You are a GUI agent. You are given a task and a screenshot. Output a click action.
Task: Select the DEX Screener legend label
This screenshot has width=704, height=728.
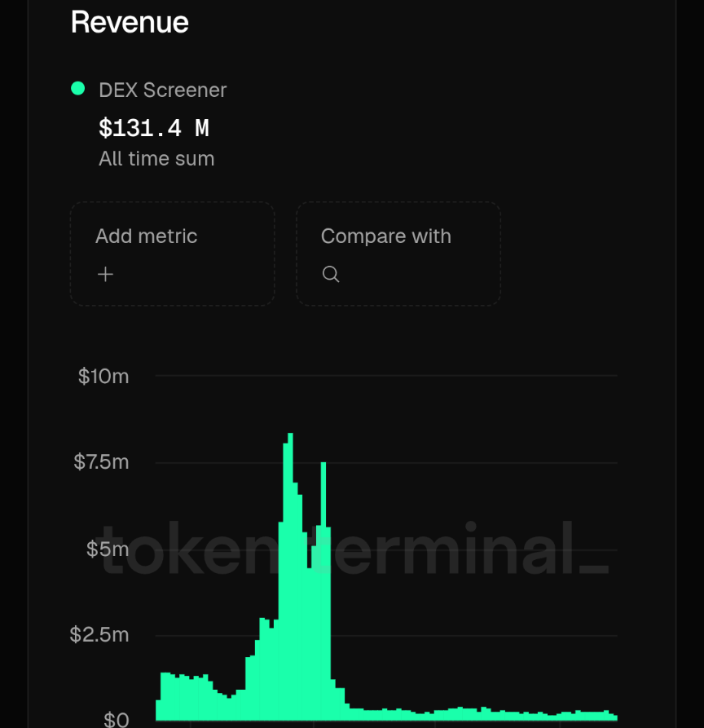point(162,90)
